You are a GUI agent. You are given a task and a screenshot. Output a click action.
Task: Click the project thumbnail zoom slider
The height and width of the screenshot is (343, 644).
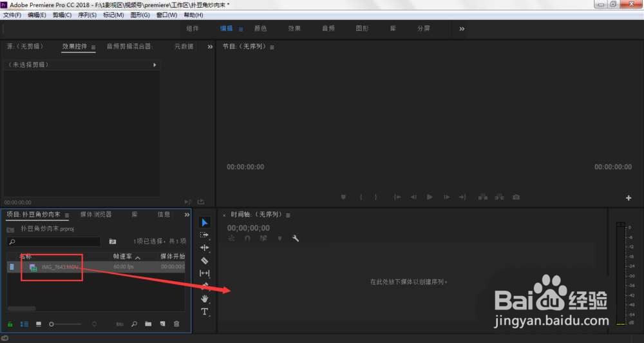point(66,324)
